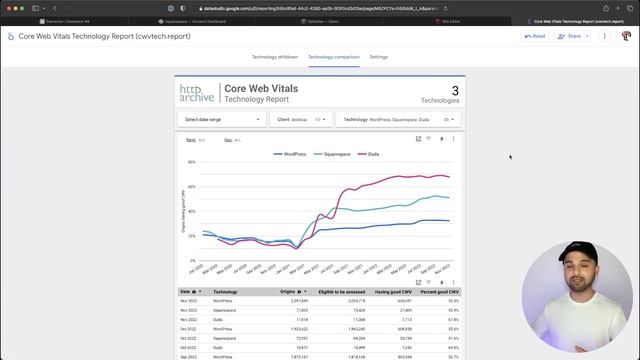Click the Origins column info icon

coord(299,292)
